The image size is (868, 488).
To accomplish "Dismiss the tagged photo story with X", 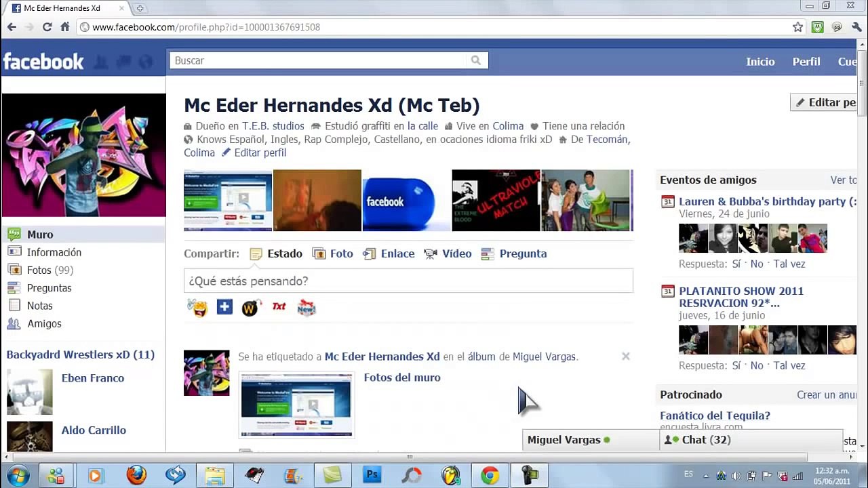I will (625, 356).
